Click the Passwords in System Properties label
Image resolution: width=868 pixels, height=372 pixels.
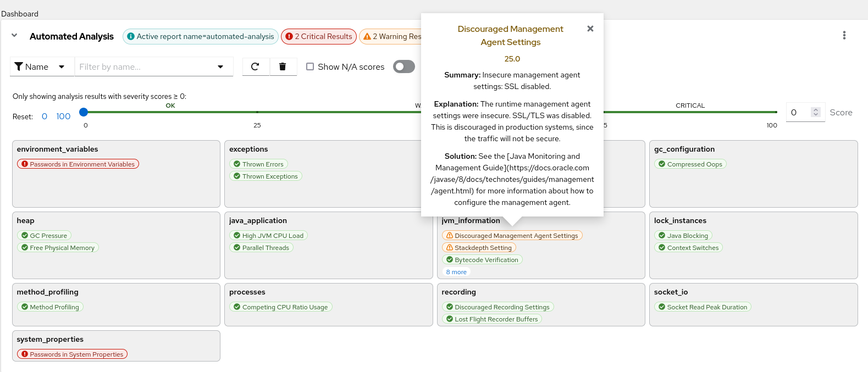click(x=73, y=354)
